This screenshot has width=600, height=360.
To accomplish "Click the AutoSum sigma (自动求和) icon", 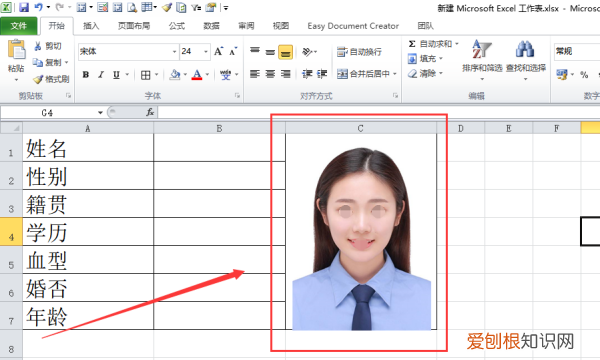I will pos(412,44).
